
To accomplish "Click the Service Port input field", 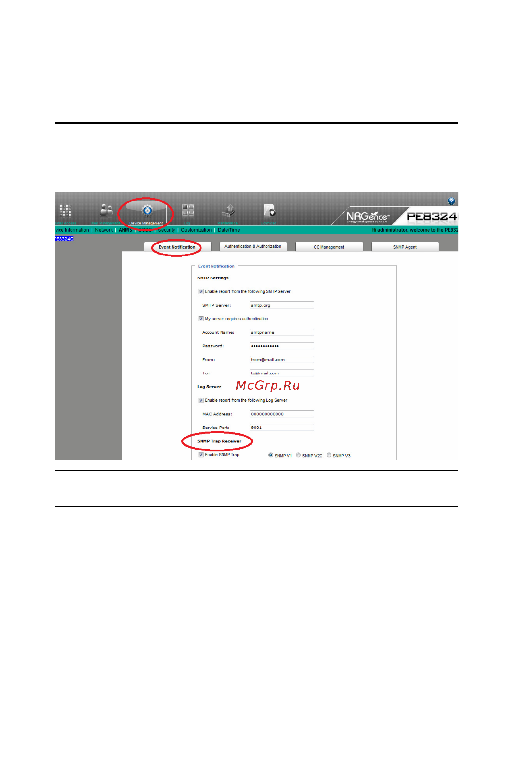I will tap(282, 428).
